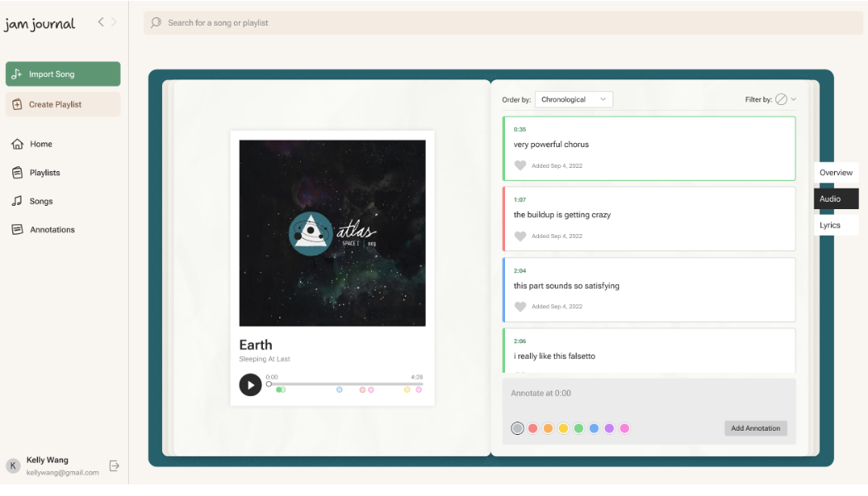
Task: Expand the Filter by color dropdown
Action: (785, 99)
